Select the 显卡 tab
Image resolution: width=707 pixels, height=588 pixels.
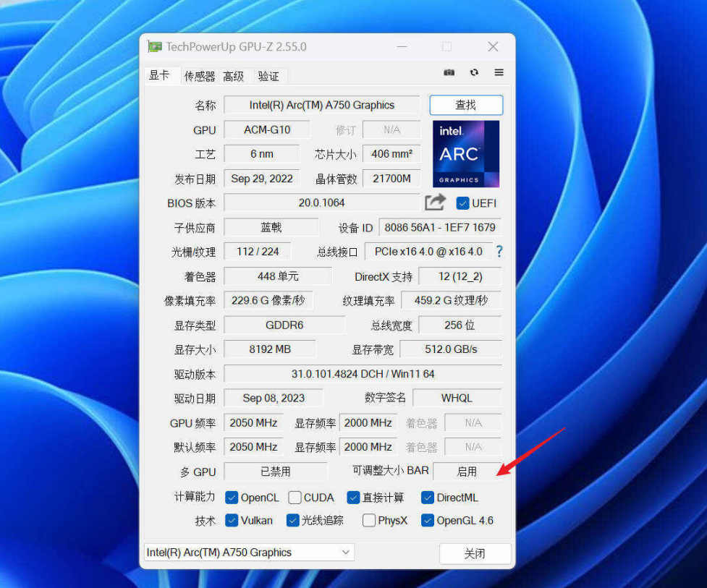pos(159,75)
